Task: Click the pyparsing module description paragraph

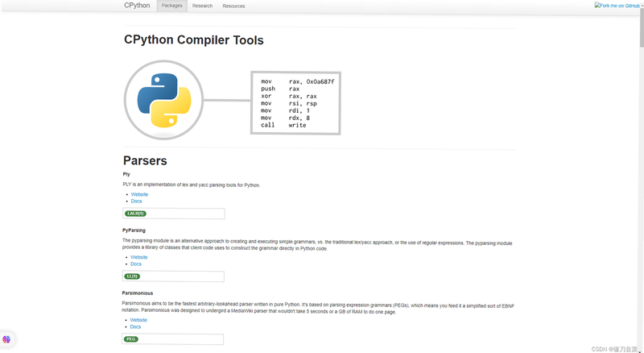Action: [x=317, y=245]
